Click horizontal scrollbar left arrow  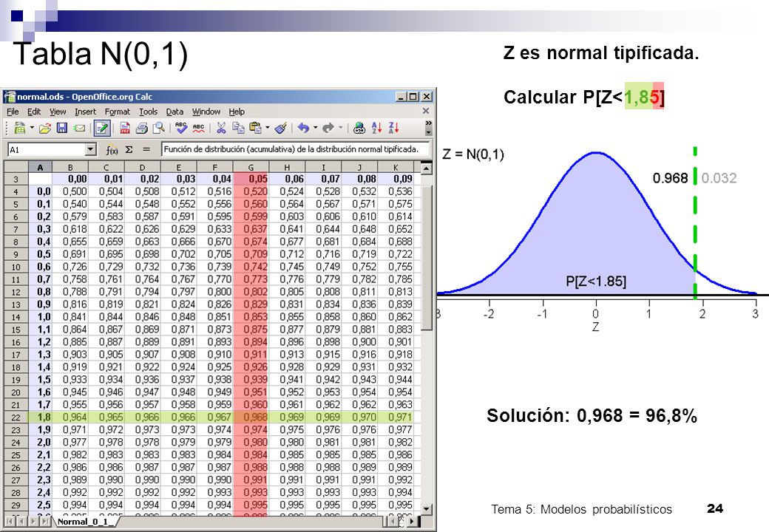[x=393, y=521]
